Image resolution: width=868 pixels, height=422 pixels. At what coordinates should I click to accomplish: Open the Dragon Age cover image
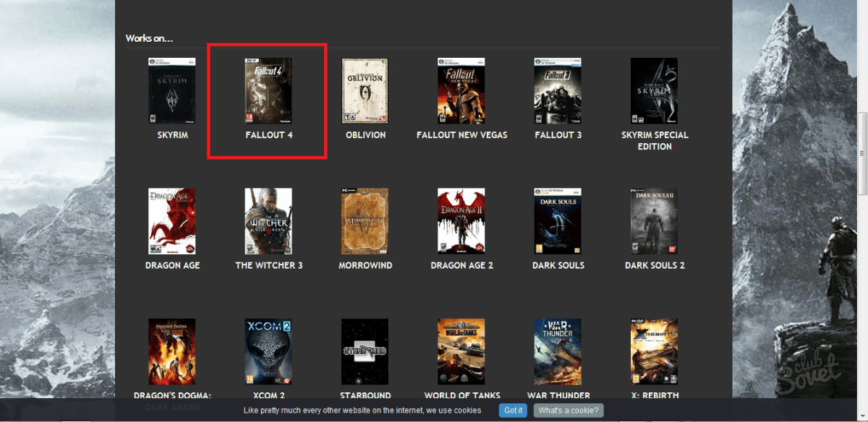(x=172, y=221)
